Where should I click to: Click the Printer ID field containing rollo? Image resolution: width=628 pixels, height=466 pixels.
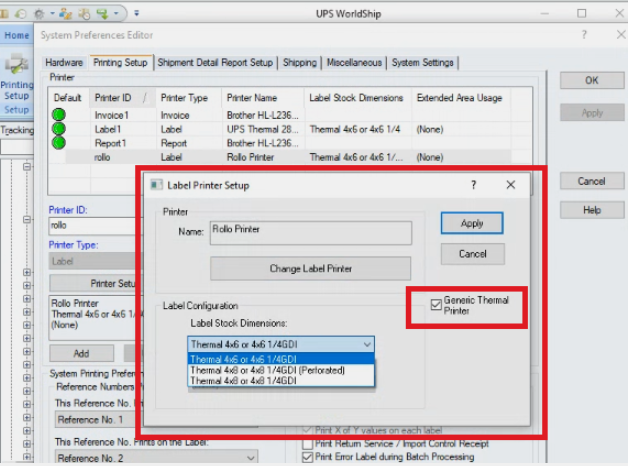(x=93, y=225)
